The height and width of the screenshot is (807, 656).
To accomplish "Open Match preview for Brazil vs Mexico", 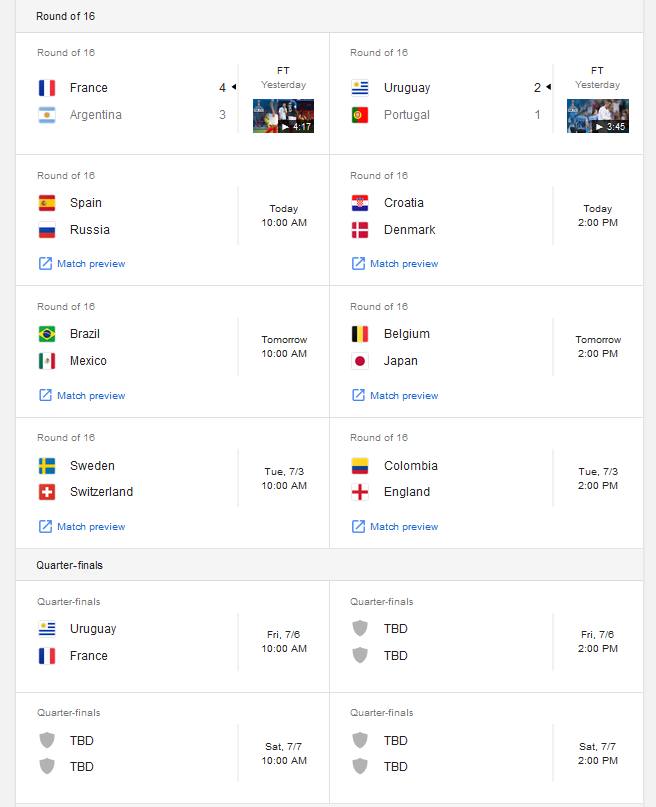I will 82,395.
